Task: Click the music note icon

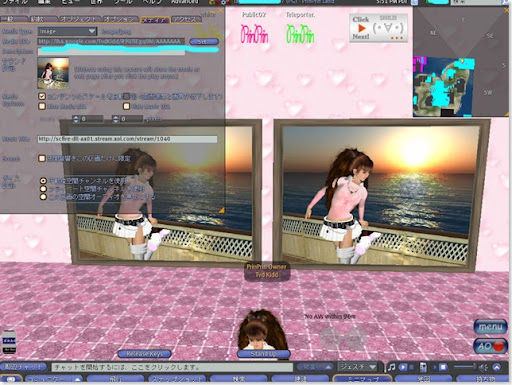Action: point(391,367)
